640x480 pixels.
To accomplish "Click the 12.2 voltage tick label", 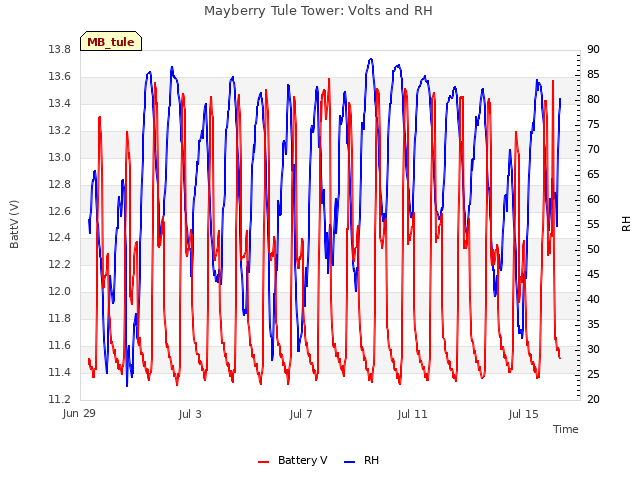I will (59, 264).
